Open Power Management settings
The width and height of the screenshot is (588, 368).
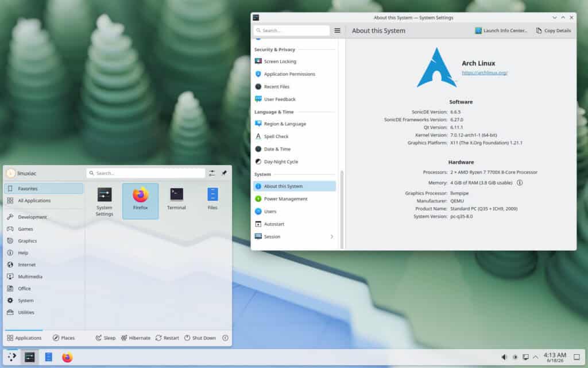click(295, 198)
